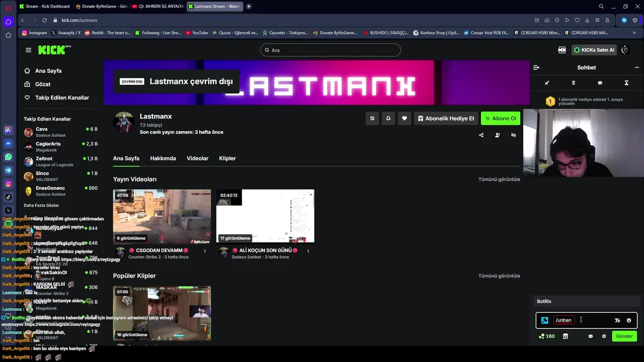Select the Ana Sayfa channel tab
The height and width of the screenshot is (362, 644).
point(126,158)
